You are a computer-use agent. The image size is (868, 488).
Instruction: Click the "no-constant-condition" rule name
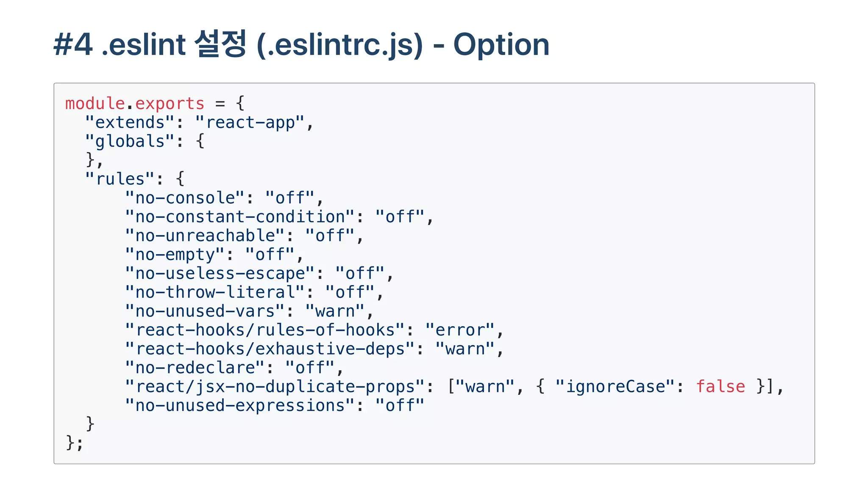pyautogui.click(x=240, y=217)
